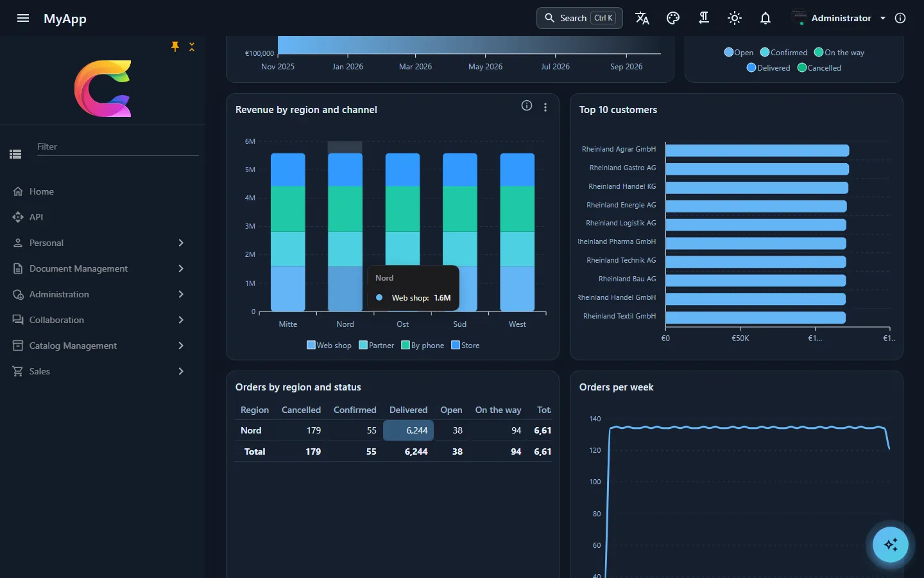
Task: Focus the sidebar Filter field
Action: tap(117, 146)
